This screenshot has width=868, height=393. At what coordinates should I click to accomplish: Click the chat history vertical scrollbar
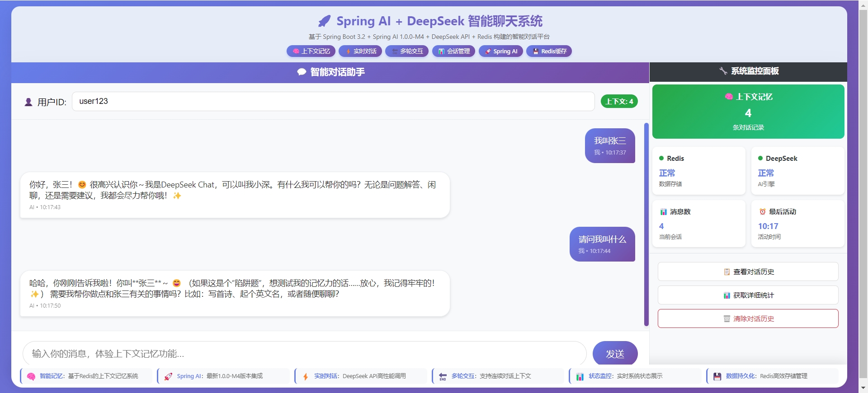pos(646,225)
